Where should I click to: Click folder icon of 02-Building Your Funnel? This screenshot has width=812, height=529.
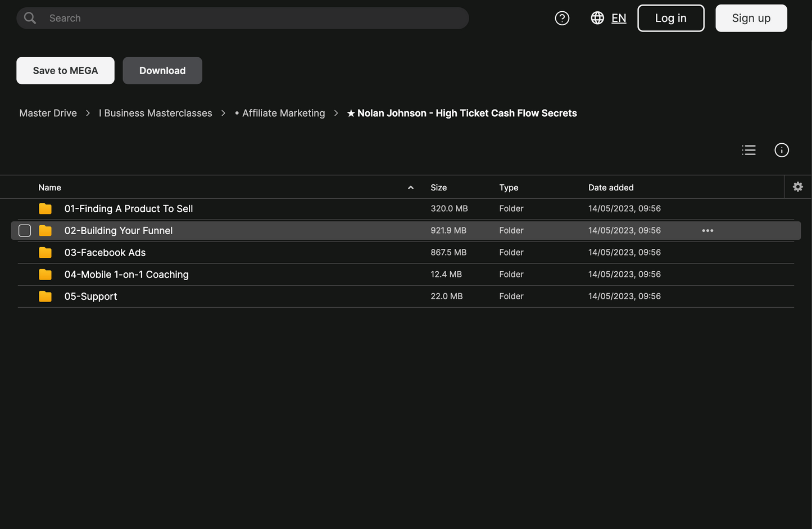pyautogui.click(x=46, y=231)
